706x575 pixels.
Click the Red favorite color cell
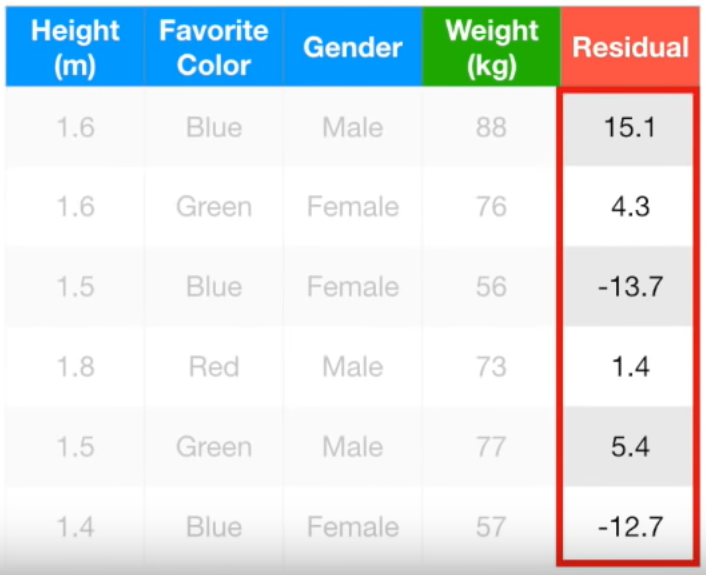click(x=214, y=366)
